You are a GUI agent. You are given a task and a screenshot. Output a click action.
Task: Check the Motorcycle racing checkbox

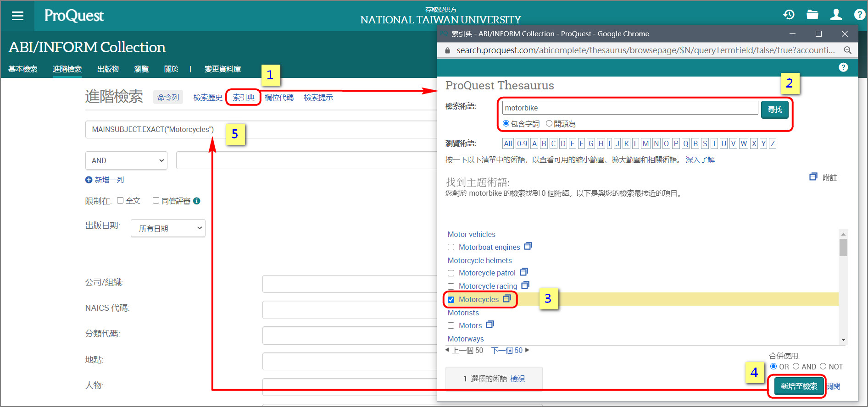click(x=451, y=286)
